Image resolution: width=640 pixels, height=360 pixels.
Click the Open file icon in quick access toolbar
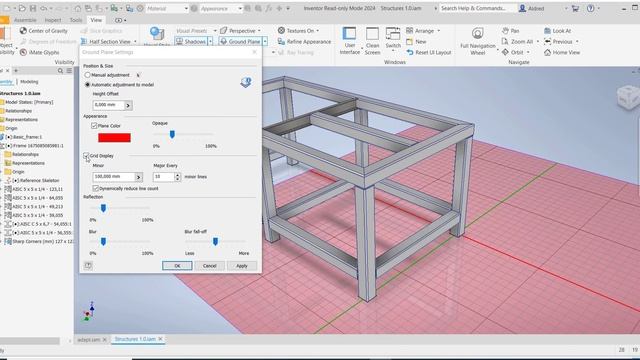click(22, 8)
